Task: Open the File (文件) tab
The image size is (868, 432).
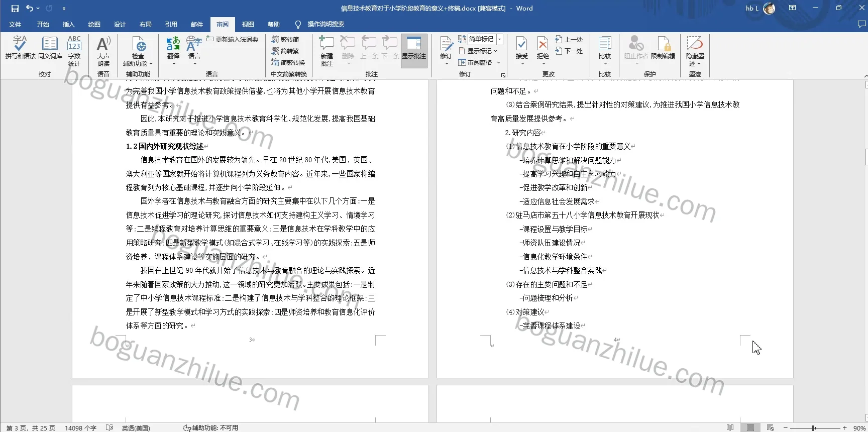Action: point(15,24)
